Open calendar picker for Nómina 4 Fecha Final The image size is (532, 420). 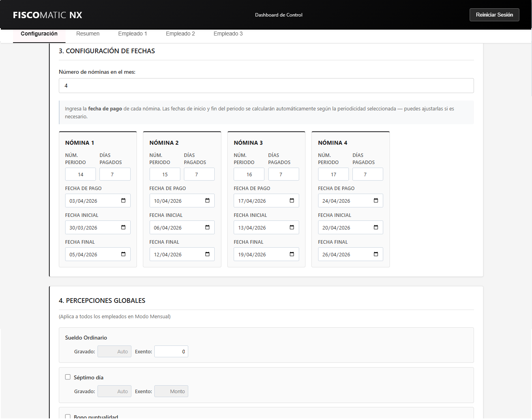coord(376,254)
